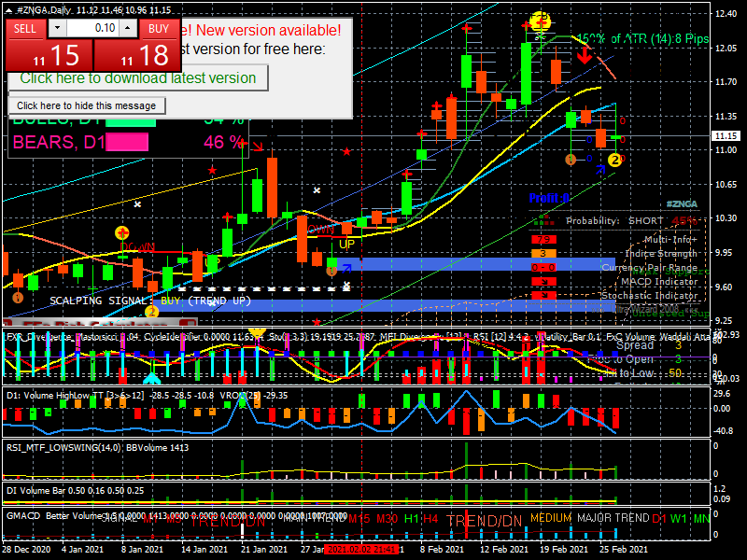Click the orange circle '1' marker near 27 Jan
The width and height of the screenshot is (747, 560).
click(x=331, y=271)
